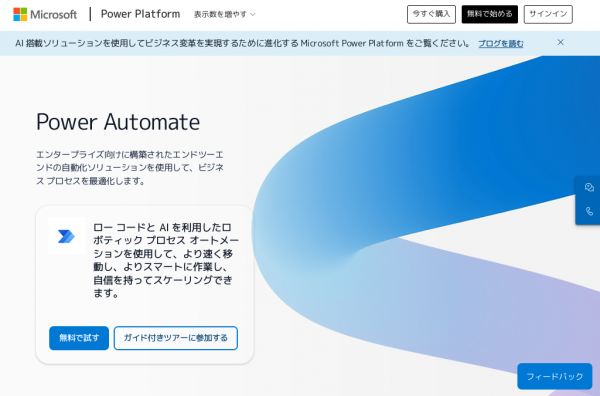Follow the ブログを読む link

tap(501, 44)
